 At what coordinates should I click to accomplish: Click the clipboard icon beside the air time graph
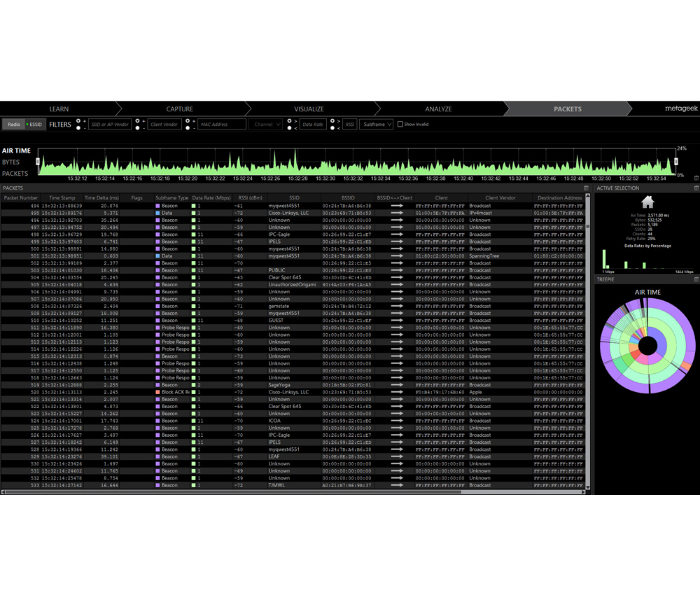click(x=696, y=178)
